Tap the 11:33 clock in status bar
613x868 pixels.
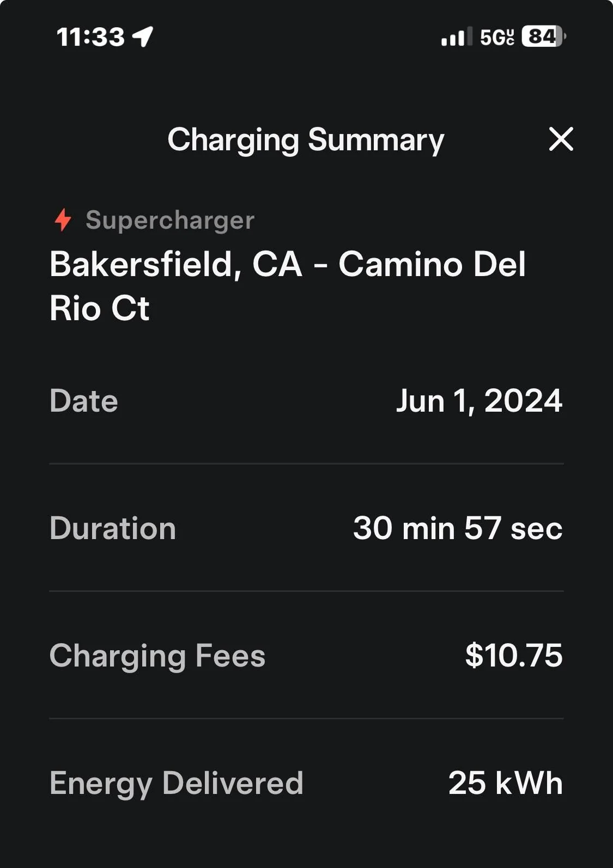[x=90, y=37]
